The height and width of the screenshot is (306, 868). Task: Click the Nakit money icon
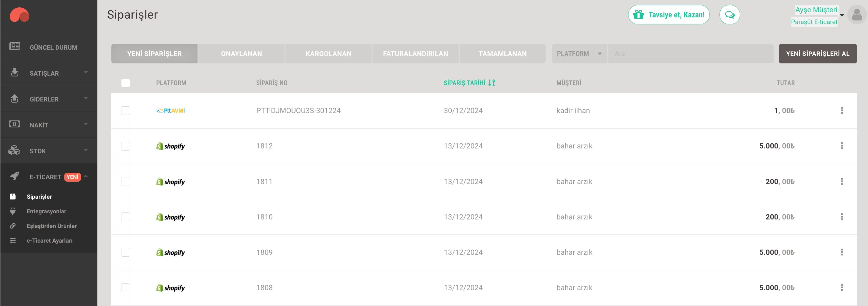tap(15, 124)
